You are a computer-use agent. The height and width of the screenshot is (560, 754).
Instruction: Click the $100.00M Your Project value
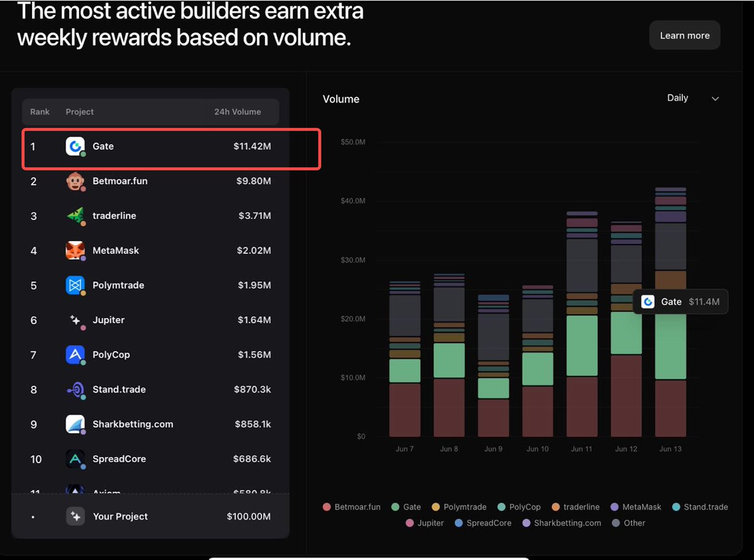[249, 516]
